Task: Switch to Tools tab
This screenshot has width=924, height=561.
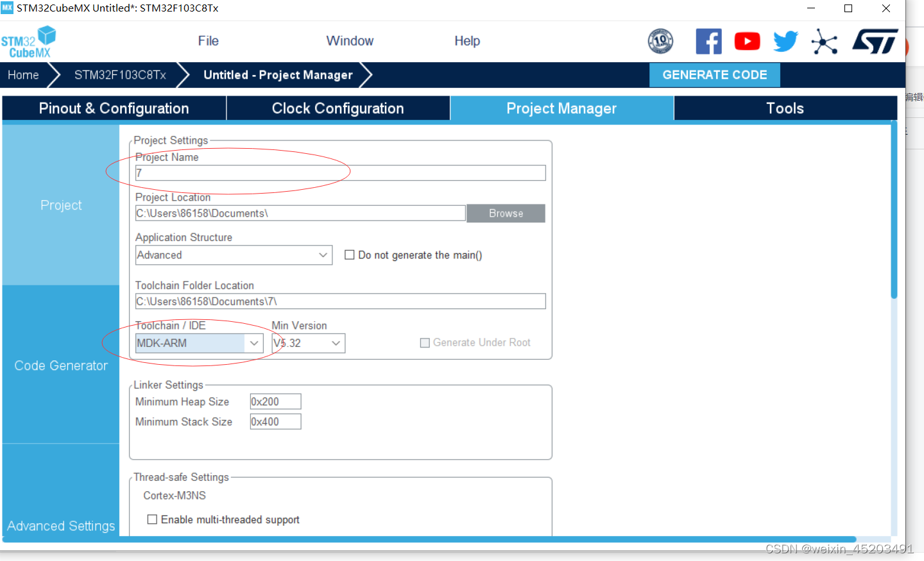Action: pyautogui.click(x=785, y=108)
